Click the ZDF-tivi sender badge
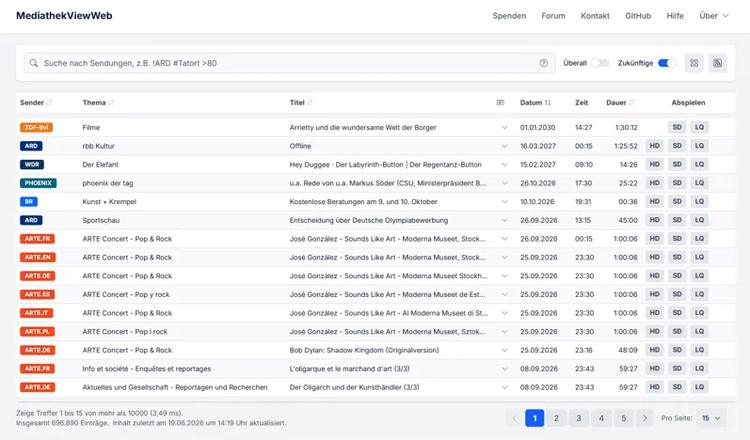The image size is (750, 440). (x=36, y=128)
